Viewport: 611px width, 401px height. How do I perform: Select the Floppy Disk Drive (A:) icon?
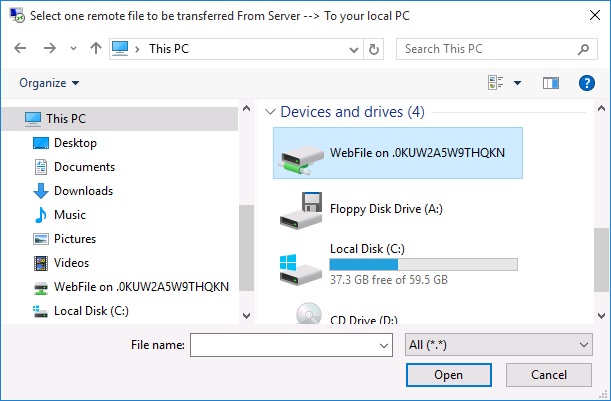point(301,209)
